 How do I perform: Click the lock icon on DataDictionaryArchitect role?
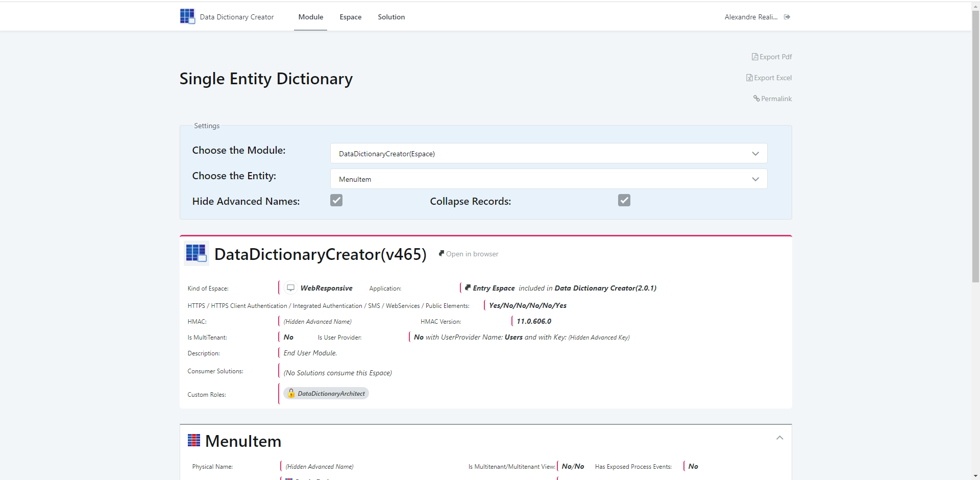290,393
